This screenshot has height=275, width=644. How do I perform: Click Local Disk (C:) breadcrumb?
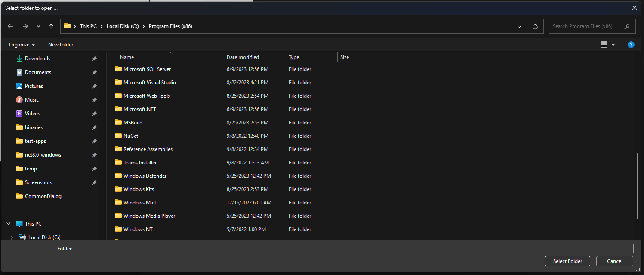coord(123,26)
